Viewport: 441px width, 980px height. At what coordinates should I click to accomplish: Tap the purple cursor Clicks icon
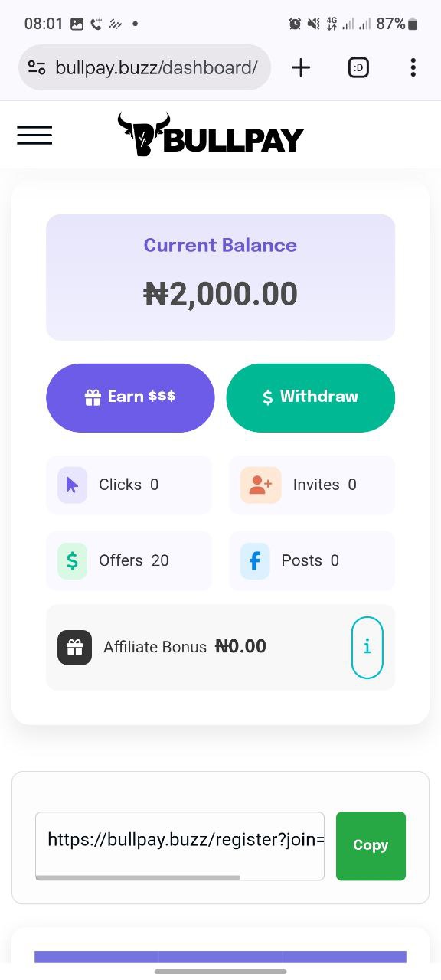(72, 485)
